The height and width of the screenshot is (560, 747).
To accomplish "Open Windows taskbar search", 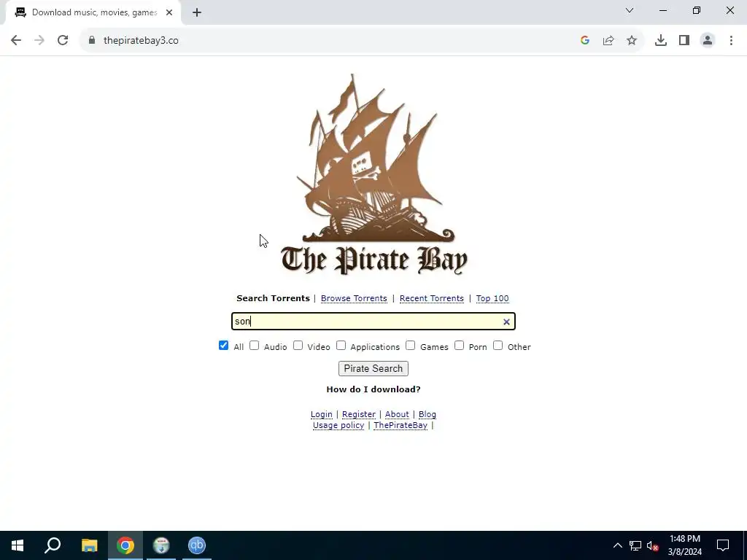I will (53, 545).
